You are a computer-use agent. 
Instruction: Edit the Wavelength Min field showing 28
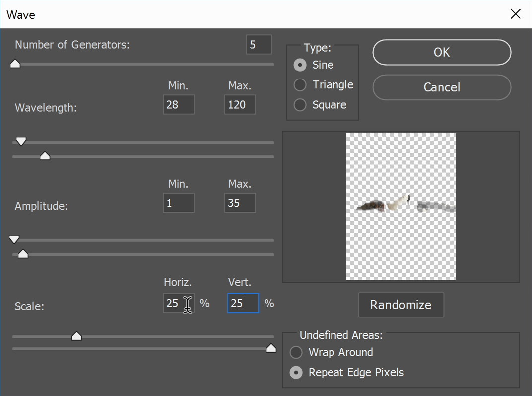click(x=178, y=105)
